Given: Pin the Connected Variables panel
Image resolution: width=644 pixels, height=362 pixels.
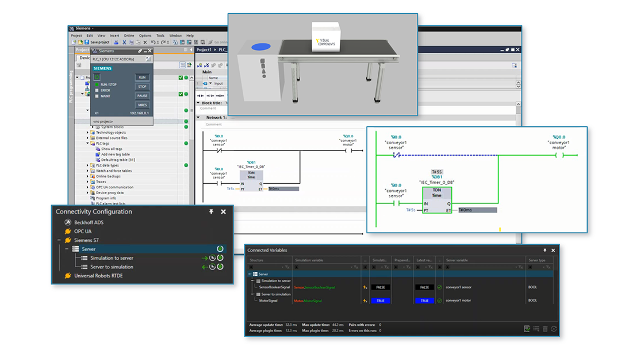Looking at the screenshot, I should [x=545, y=249].
